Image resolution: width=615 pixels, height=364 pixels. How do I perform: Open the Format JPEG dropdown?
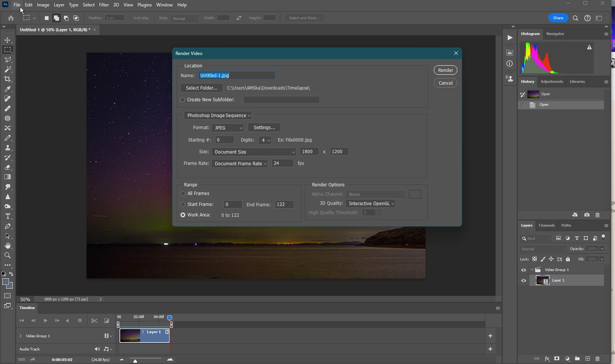[x=228, y=128]
